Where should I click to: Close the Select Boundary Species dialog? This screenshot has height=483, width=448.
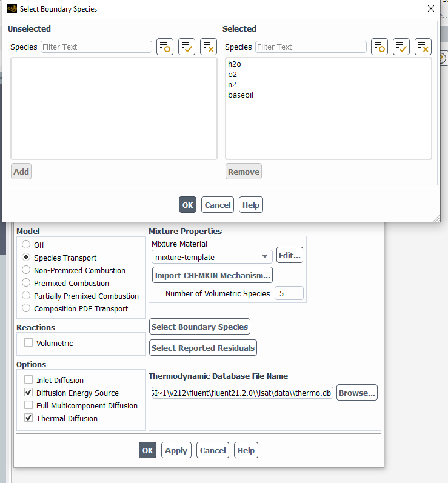[431, 8]
